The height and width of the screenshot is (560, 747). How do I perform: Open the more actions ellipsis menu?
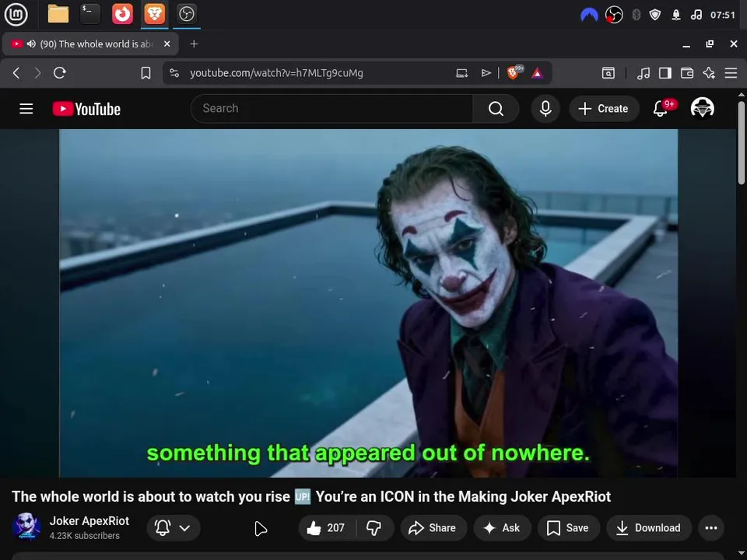click(710, 527)
